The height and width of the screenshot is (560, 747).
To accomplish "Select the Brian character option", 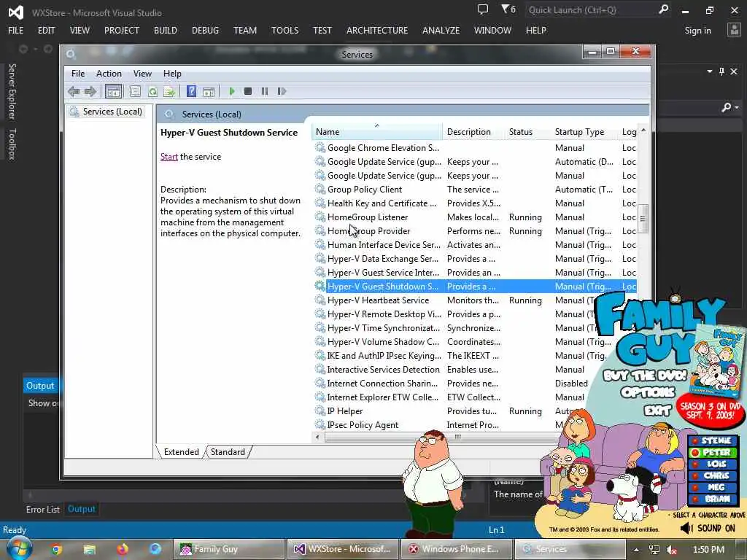I will 712,499.
